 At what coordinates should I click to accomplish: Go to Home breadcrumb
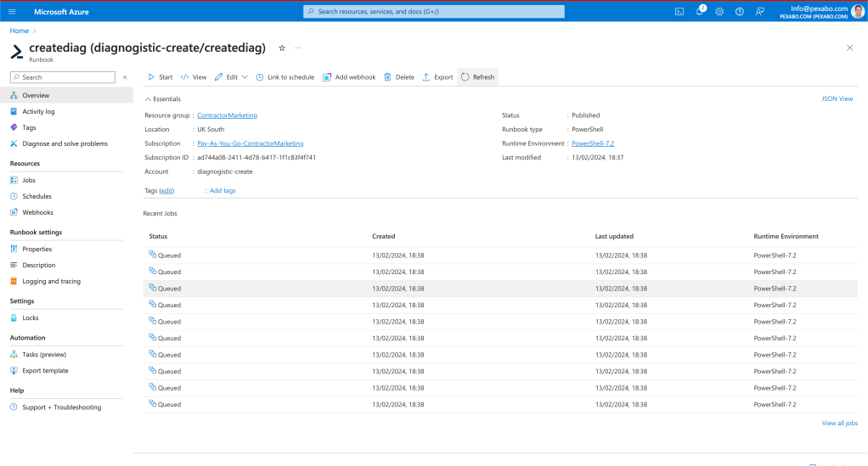[x=20, y=31]
